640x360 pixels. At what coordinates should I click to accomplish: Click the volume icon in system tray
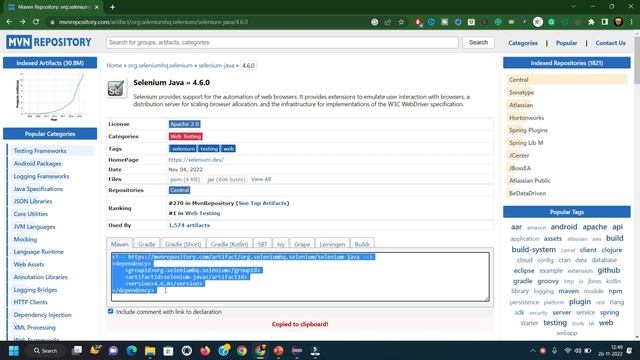578,351
